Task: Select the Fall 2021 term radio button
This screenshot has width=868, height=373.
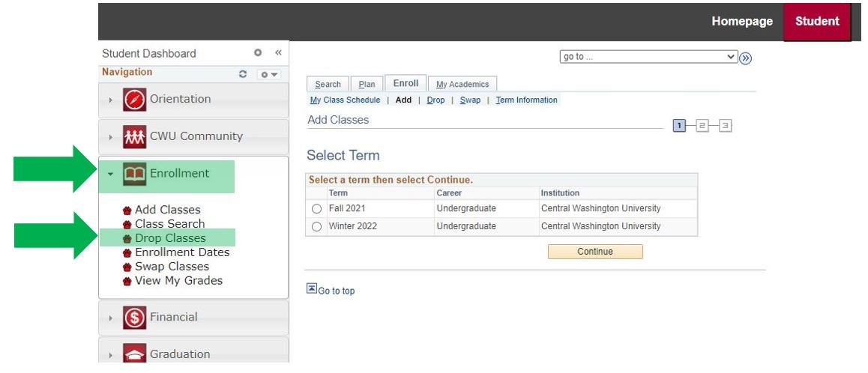Action: point(316,209)
